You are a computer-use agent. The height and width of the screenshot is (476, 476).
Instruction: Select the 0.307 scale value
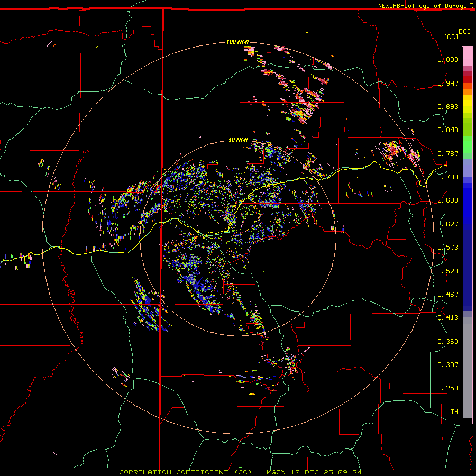point(448,364)
